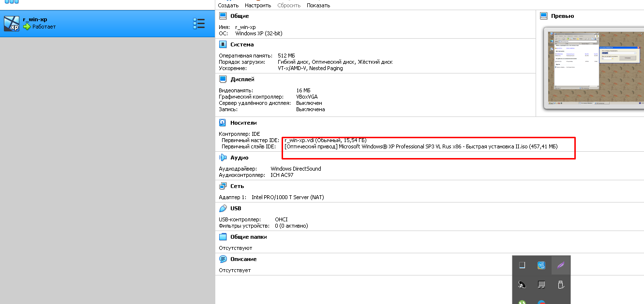Viewport: 644px width, 304px height.
Task: Click the Аудио section title
Action: (240, 158)
